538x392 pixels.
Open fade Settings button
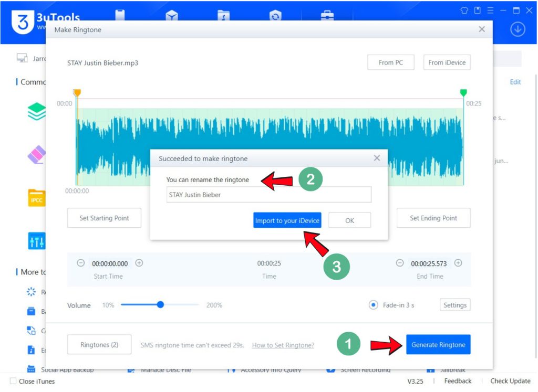tap(455, 304)
